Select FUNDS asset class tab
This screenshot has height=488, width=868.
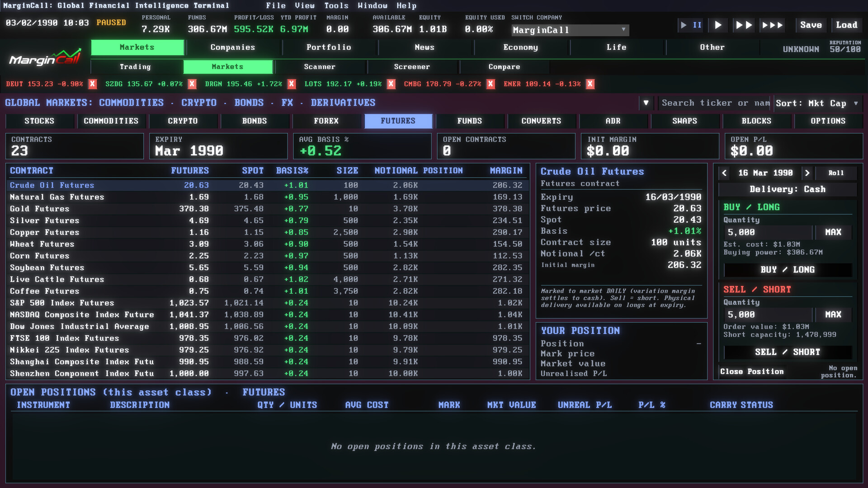click(x=470, y=121)
